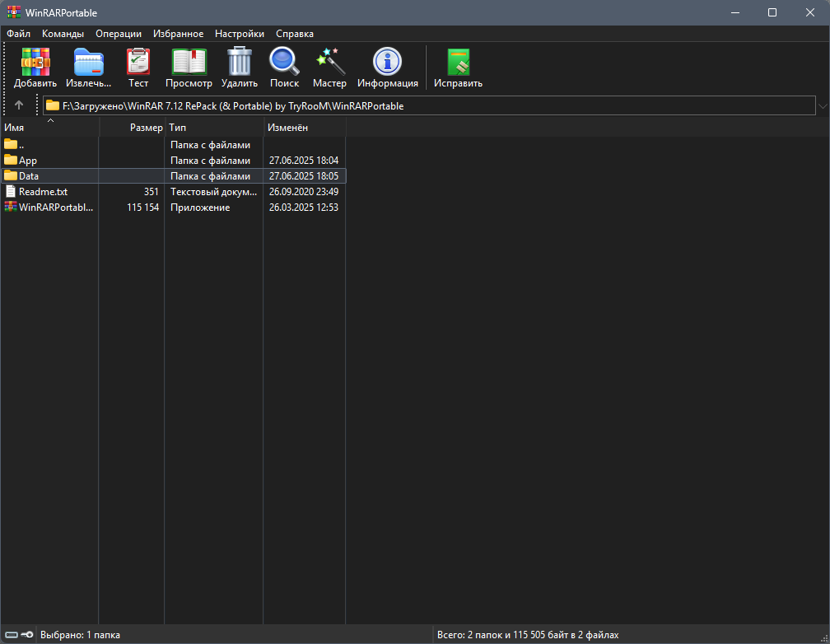Click the window resize grip corner

click(x=824, y=638)
